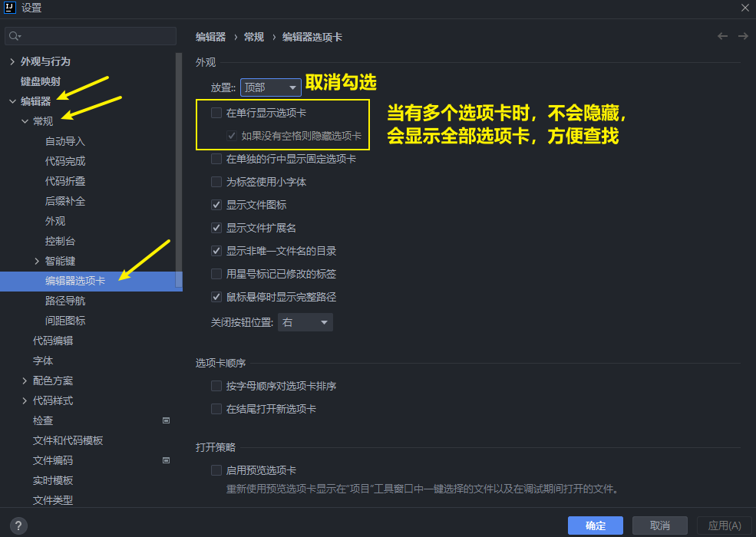The width and height of the screenshot is (756, 537).
Task: Select 代码折叠 in settings tree
Action: click(65, 181)
